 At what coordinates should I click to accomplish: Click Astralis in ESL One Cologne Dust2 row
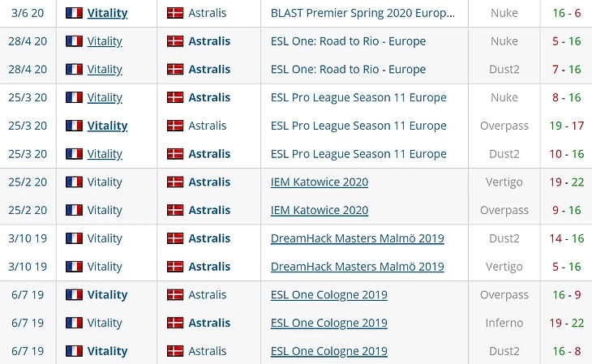coord(208,351)
